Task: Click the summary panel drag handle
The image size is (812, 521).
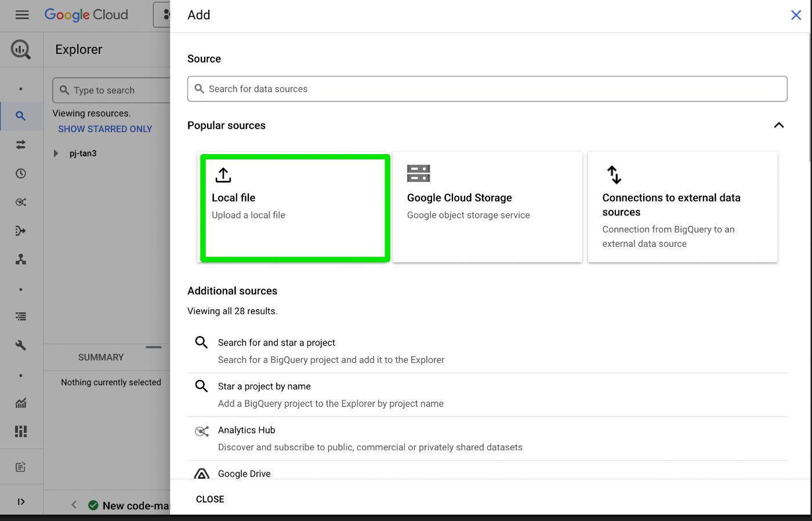Action: [154, 347]
